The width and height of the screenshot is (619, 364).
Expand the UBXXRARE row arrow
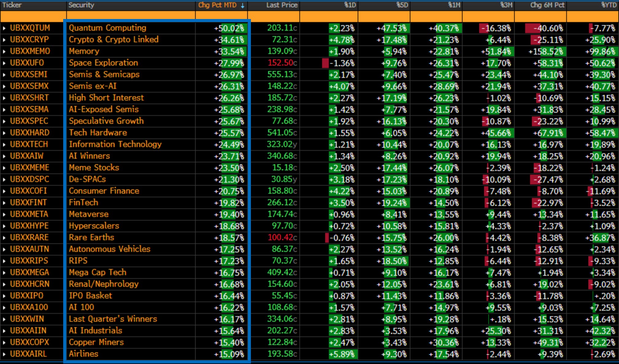point(4,238)
